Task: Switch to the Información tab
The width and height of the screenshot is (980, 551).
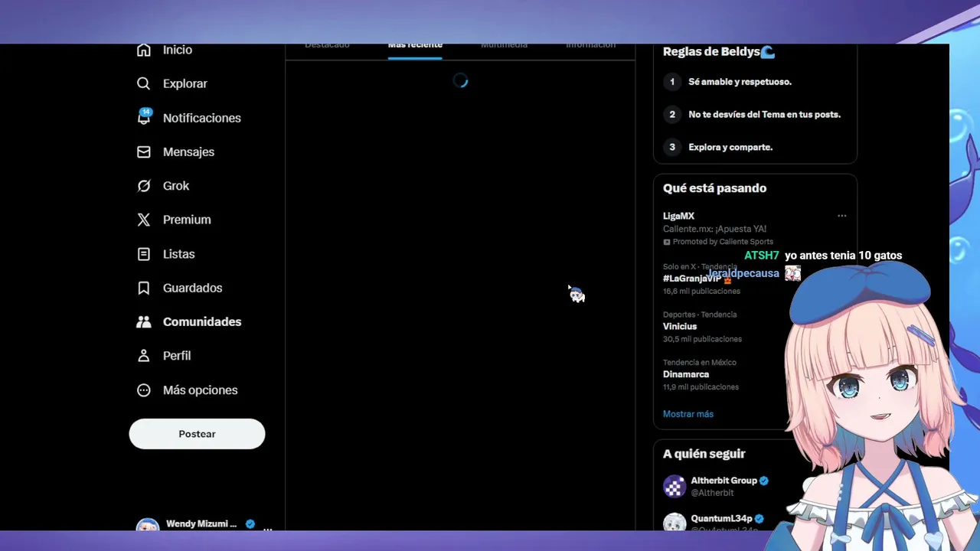Action: (590, 46)
